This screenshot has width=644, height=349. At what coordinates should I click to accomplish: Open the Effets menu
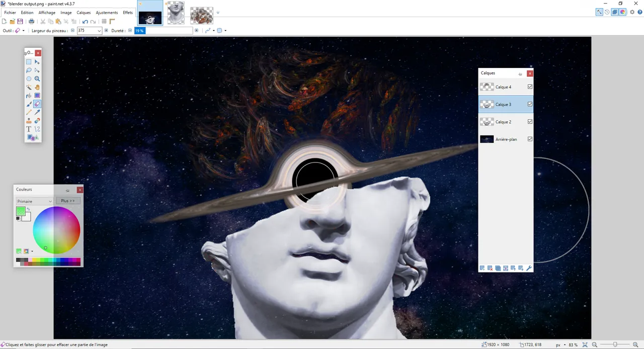pos(128,13)
